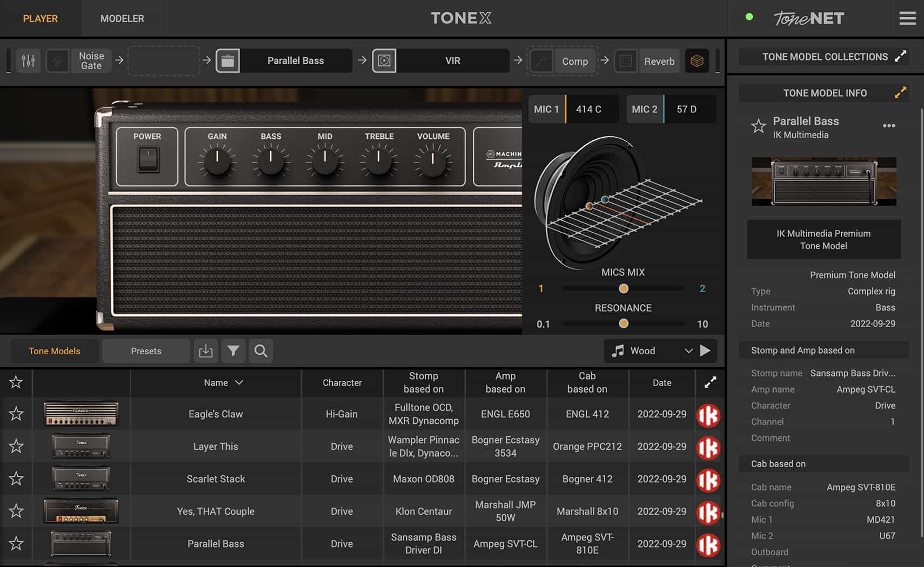Select the Noise Gate block in the signal chain
Viewport: 924px width, 567px height.
[91, 60]
